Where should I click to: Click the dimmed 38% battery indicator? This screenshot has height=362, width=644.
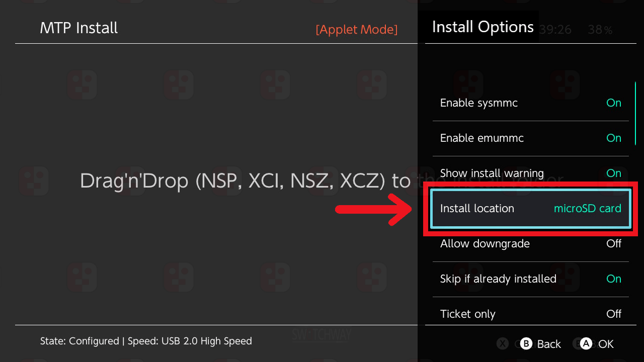[600, 30]
